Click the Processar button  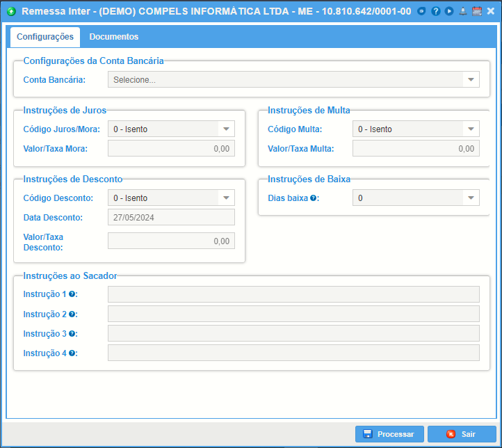(x=389, y=434)
